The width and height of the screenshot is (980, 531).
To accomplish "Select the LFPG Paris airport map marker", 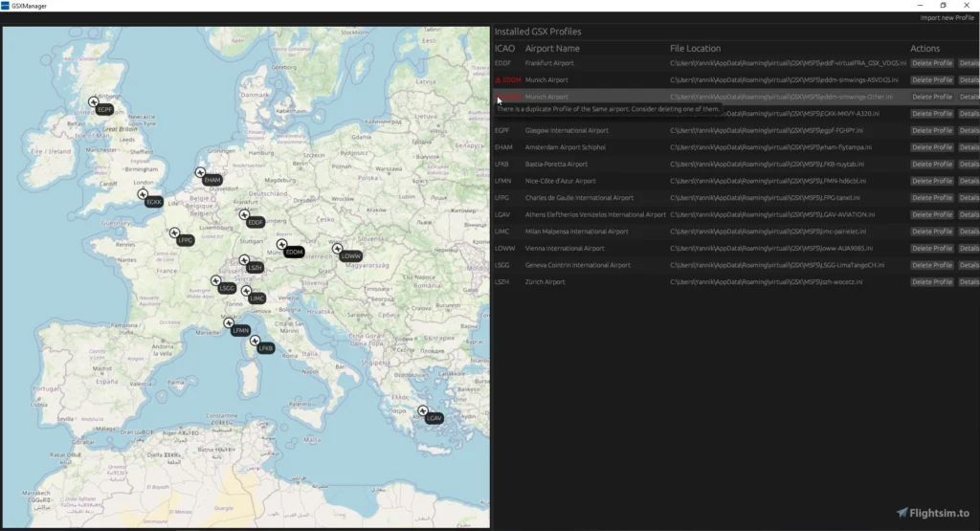I will coord(175,233).
